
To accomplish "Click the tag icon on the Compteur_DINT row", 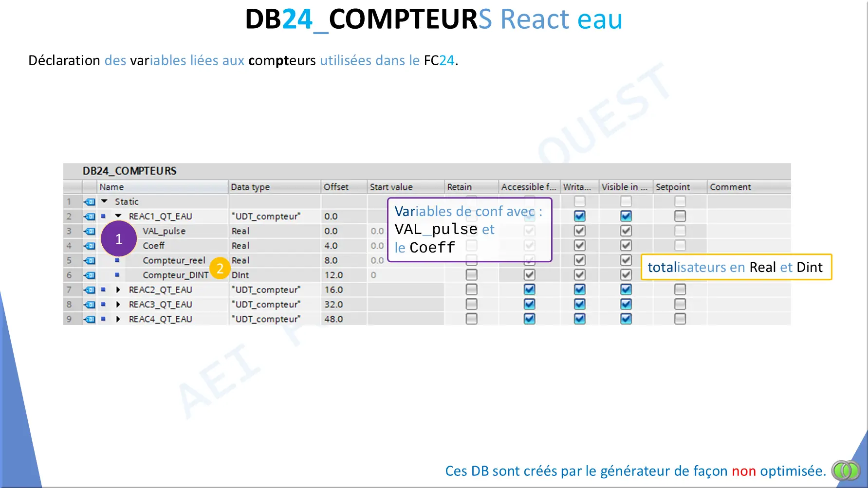I will coord(90,275).
